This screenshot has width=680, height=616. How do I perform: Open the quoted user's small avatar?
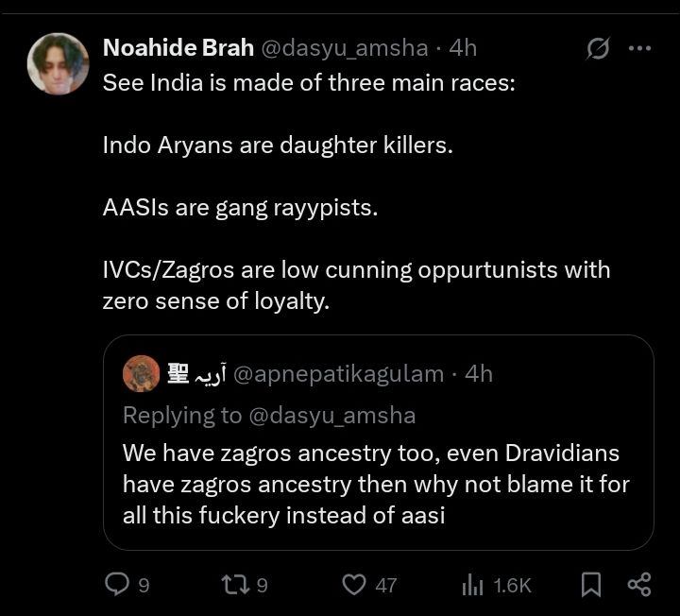pyautogui.click(x=141, y=374)
